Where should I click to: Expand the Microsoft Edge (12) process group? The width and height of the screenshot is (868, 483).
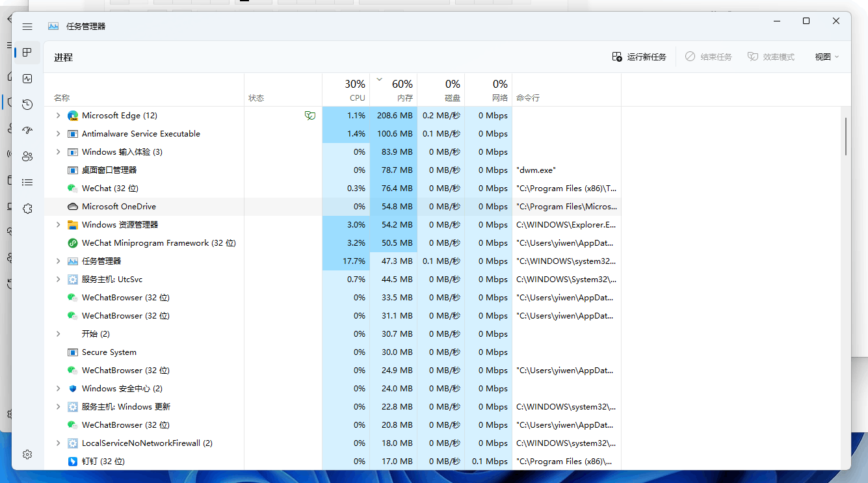pyautogui.click(x=58, y=116)
